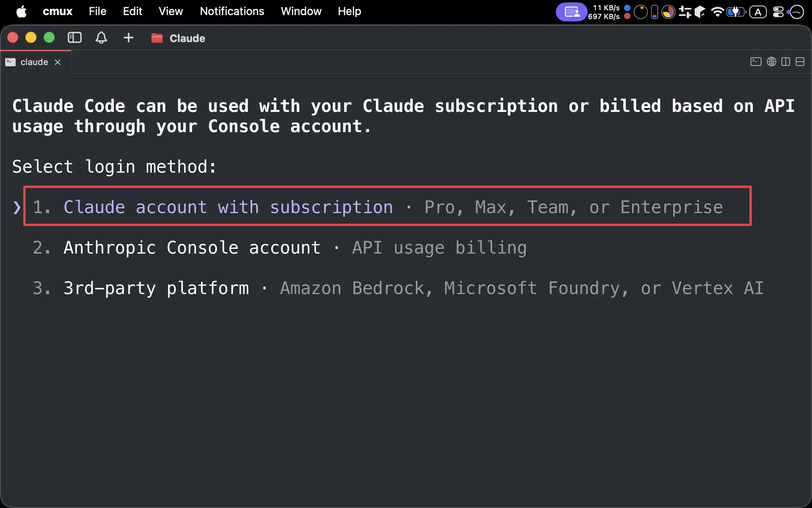Open notifications via the bell icon
The image size is (812, 508).
[x=101, y=38]
